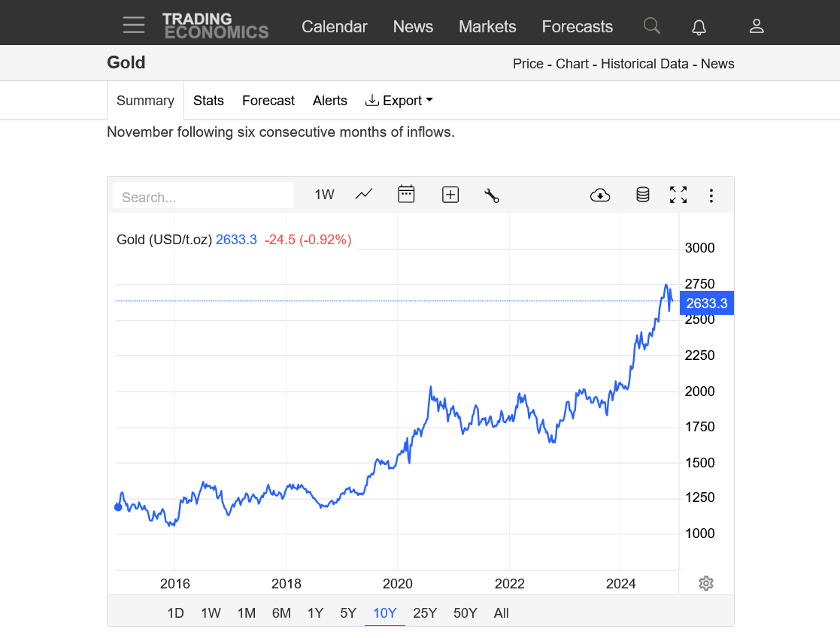Switch to the Stats tab
Viewport: 840px width, 638px height.
pyautogui.click(x=208, y=101)
